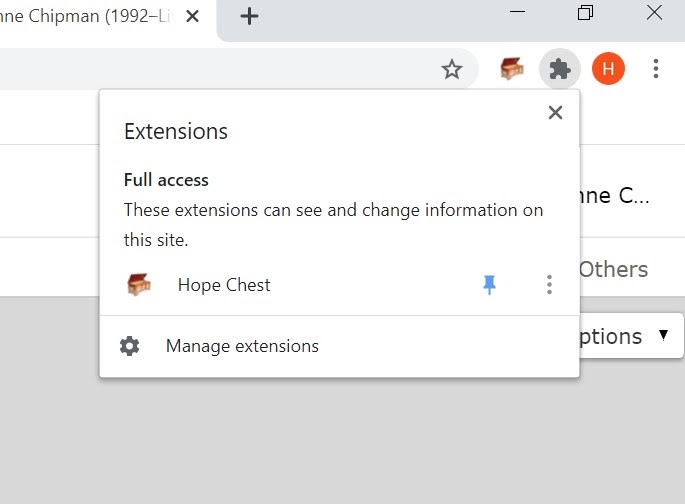Open Chrome's three-dot menu in the toolbar

click(x=655, y=69)
